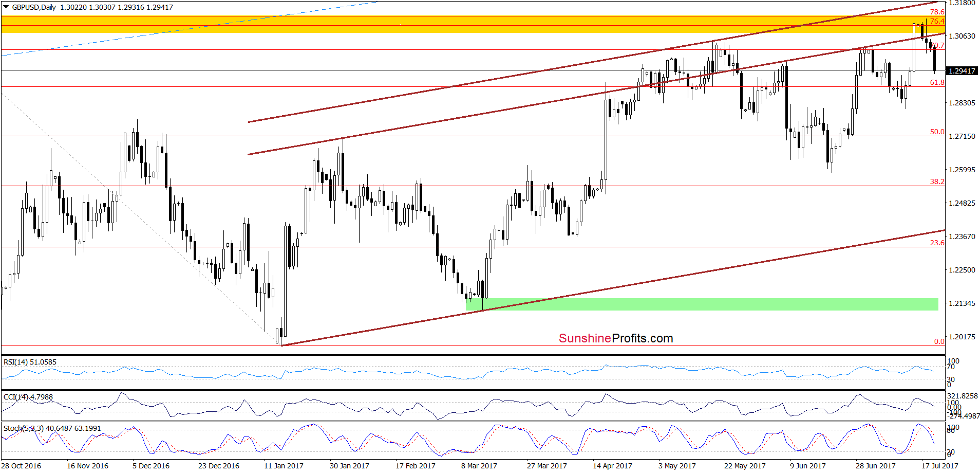Click the 321.8258 CCI scale value

pos(963,396)
